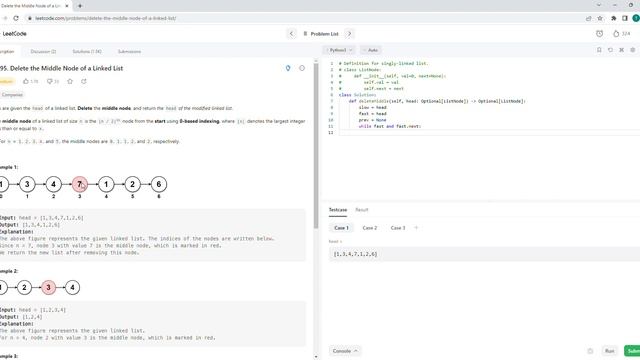The image size is (640, 360).
Task: Open the streak flame counter
Action: pos(622,33)
